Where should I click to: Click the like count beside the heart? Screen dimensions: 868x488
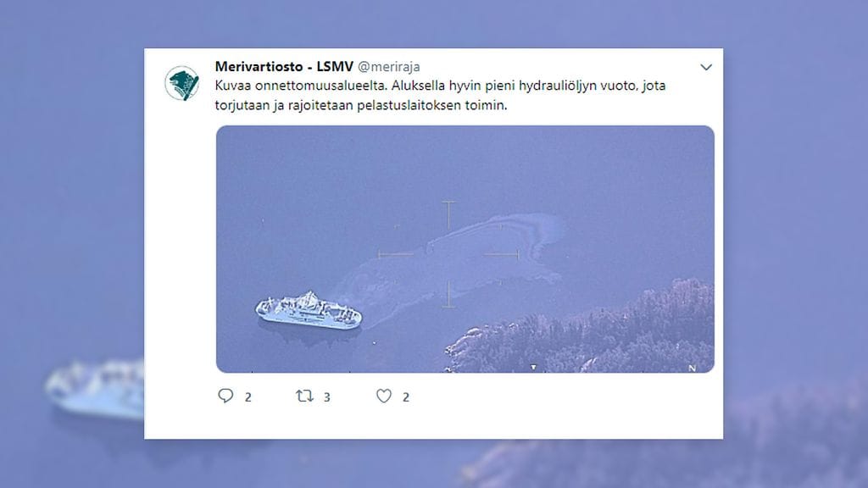[406, 397]
